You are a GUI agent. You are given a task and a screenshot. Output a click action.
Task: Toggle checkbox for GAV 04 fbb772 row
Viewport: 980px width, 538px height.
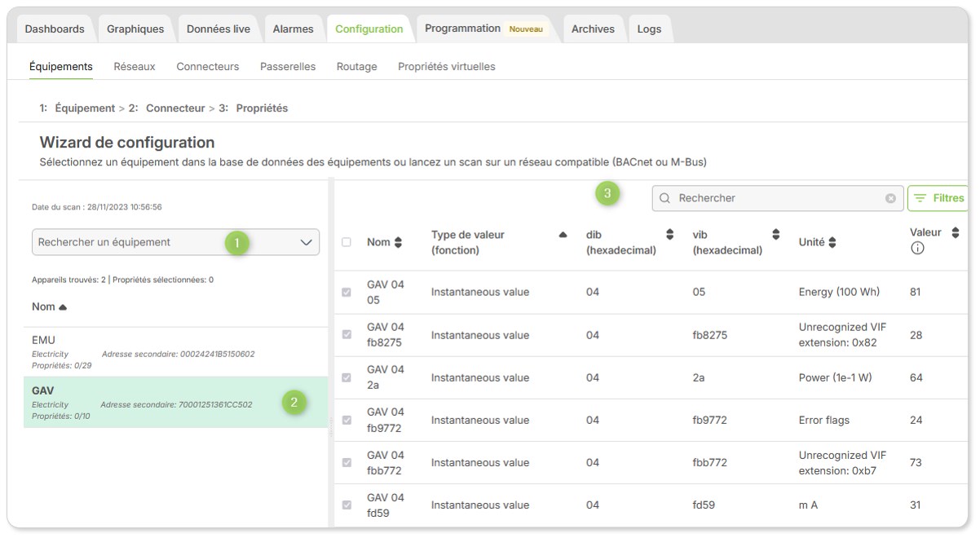[x=347, y=462]
